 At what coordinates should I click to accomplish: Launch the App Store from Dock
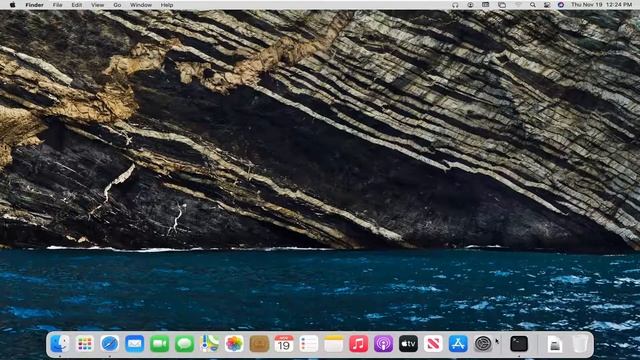pyautogui.click(x=458, y=344)
